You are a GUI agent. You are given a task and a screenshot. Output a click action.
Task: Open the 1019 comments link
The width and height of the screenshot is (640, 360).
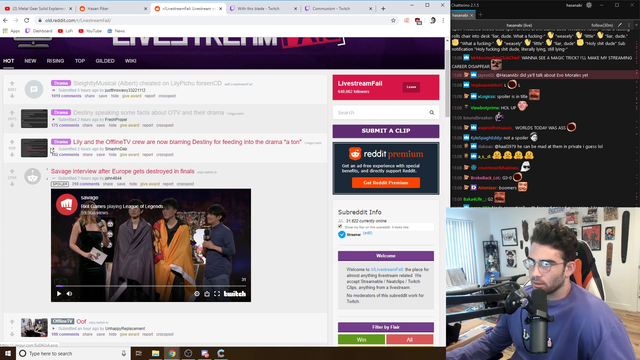pos(66,96)
